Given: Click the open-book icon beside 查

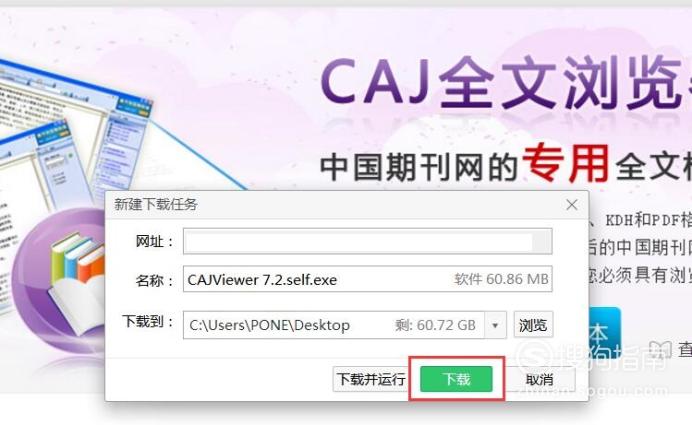Looking at the screenshot, I should tap(660, 349).
